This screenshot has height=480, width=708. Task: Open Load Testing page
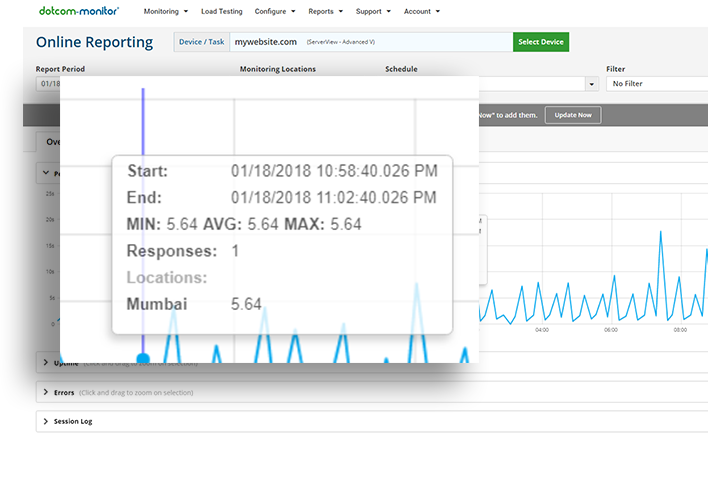(x=222, y=12)
